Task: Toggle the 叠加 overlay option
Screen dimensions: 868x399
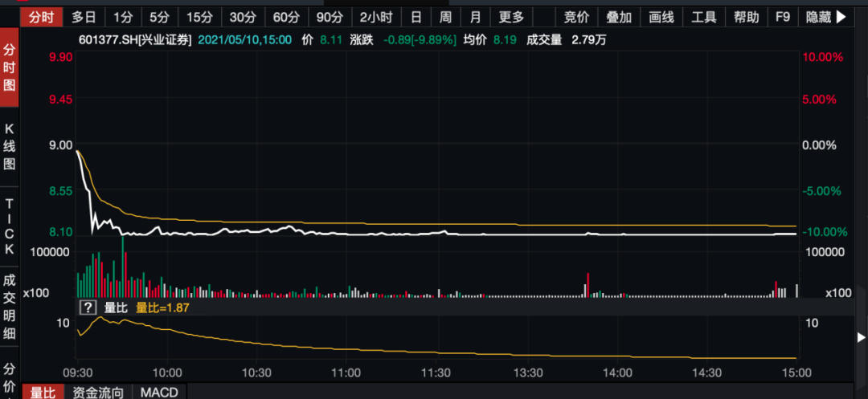Action: tap(619, 17)
